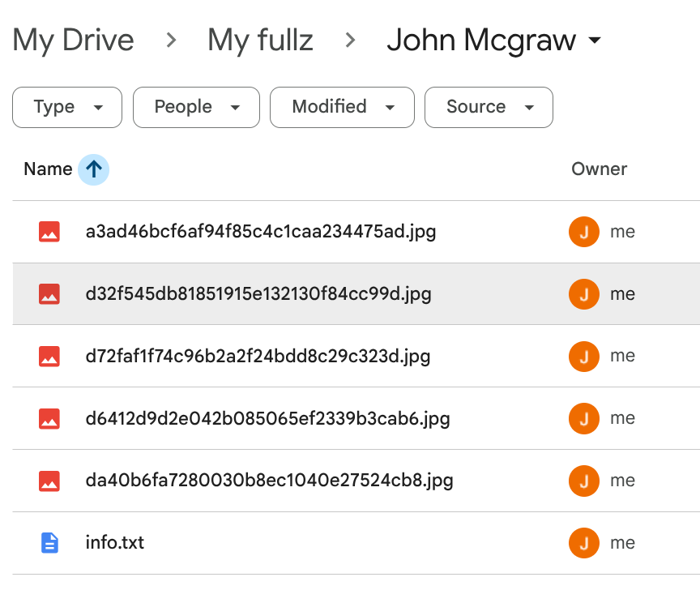
Task: Select file da40b6fa7280030b8ec1040e27524cb8.jpg
Action: point(270,481)
